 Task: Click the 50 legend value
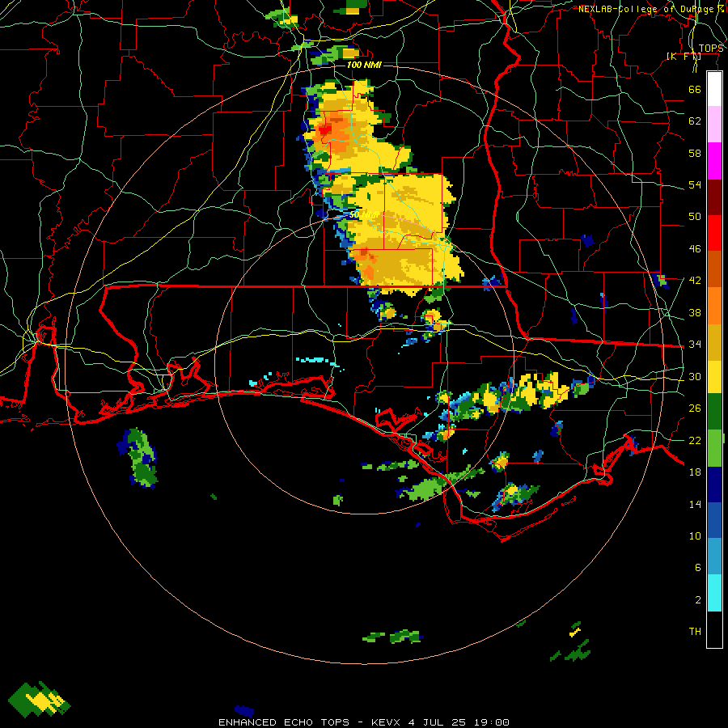695,217
